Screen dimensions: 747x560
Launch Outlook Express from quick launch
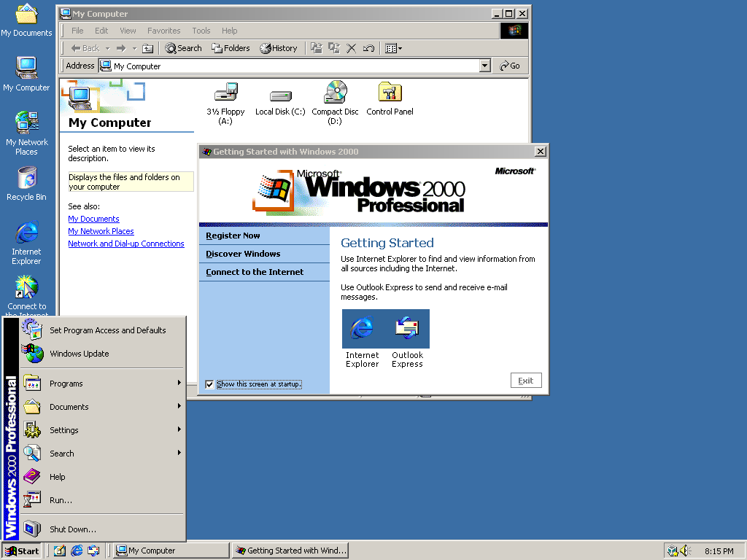coord(94,551)
